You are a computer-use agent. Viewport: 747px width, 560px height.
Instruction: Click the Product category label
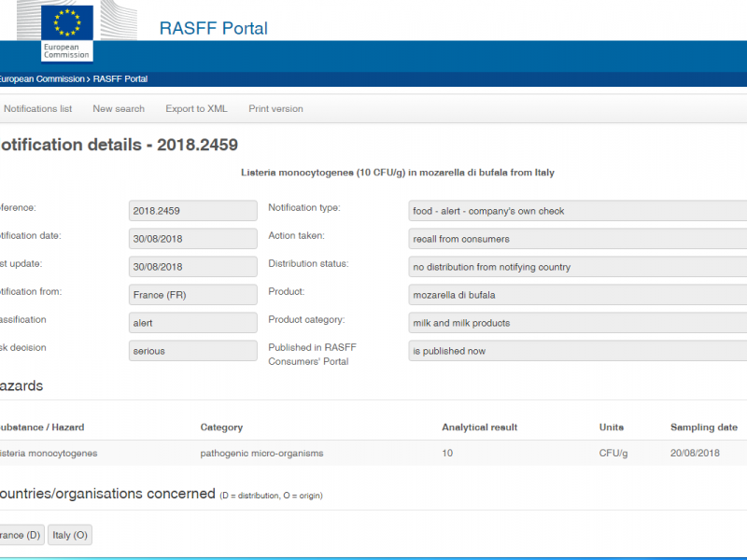pos(306,319)
